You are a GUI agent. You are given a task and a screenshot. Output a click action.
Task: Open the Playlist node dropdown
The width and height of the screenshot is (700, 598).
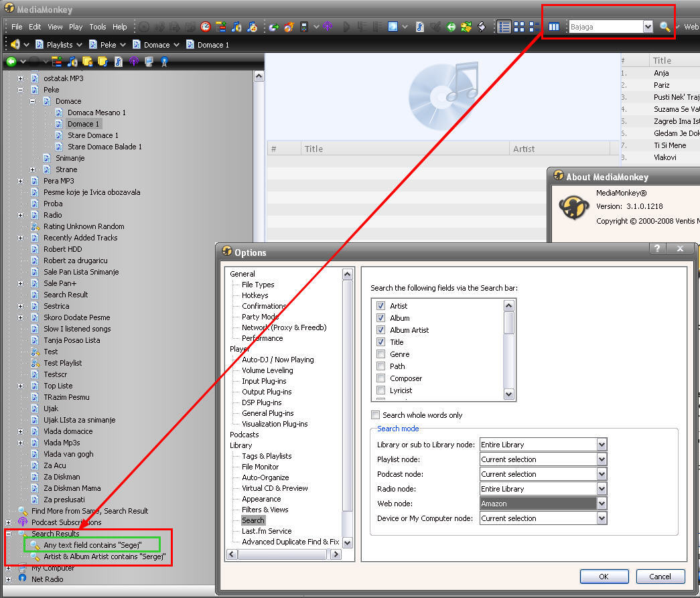pyautogui.click(x=602, y=459)
